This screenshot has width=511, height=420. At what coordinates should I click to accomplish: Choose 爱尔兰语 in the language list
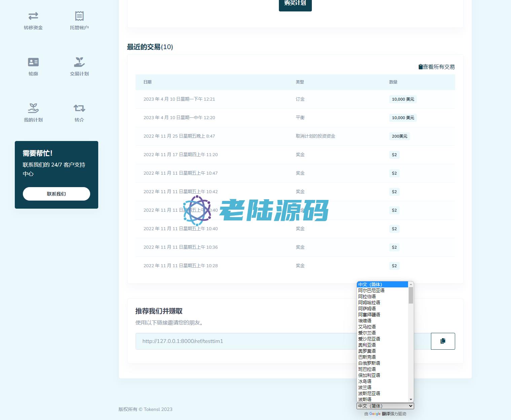click(367, 333)
